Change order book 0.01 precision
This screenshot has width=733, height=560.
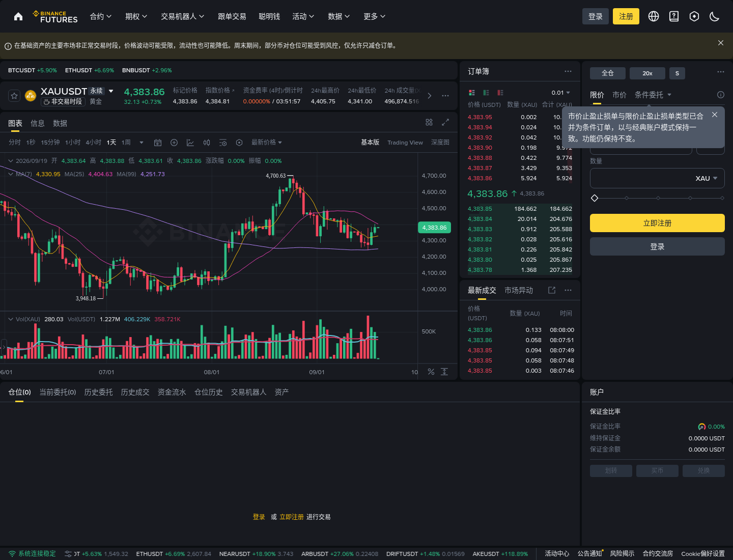pos(561,93)
